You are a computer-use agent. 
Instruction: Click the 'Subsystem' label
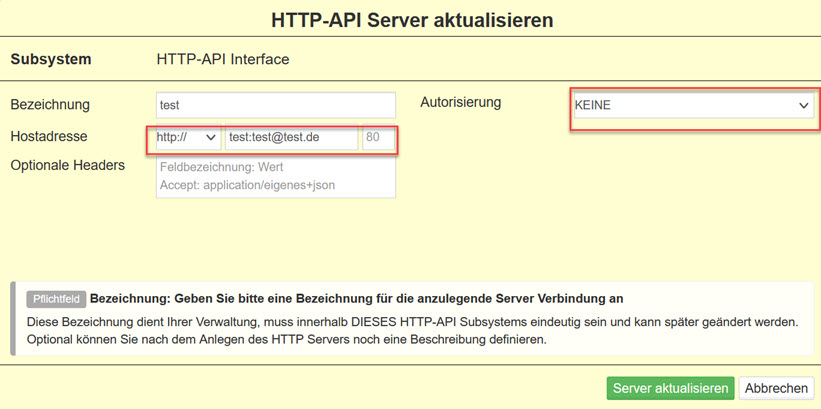(x=51, y=59)
